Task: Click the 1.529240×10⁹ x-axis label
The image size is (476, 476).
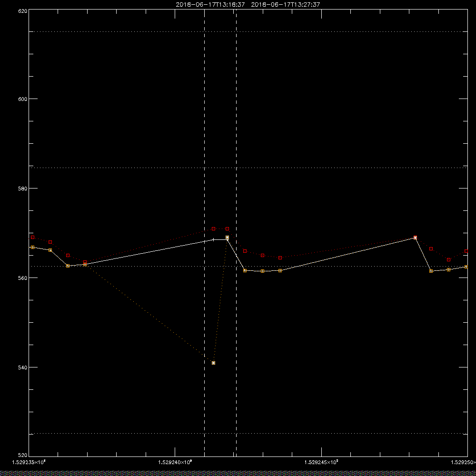Action: [175, 462]
